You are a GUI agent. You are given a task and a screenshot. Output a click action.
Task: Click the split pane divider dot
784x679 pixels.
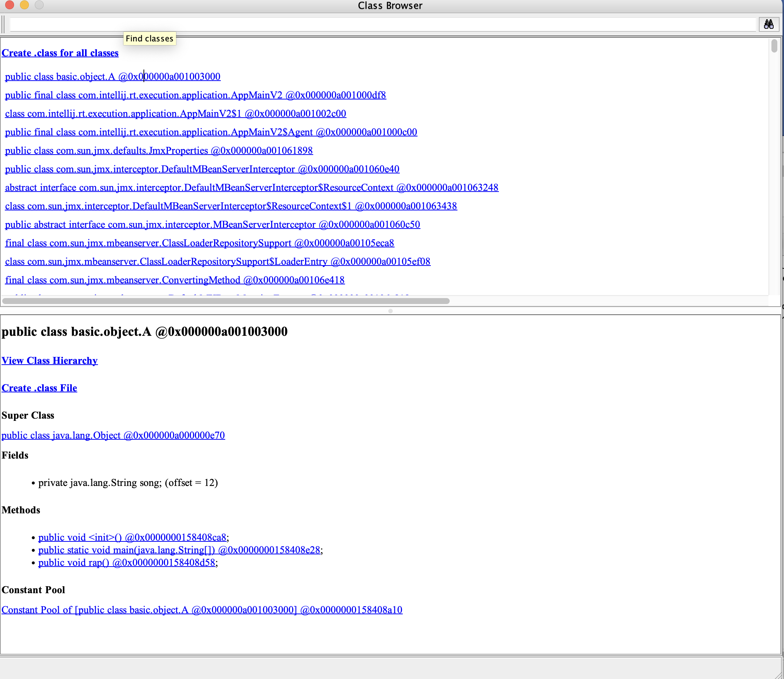[x=390, y=311]
